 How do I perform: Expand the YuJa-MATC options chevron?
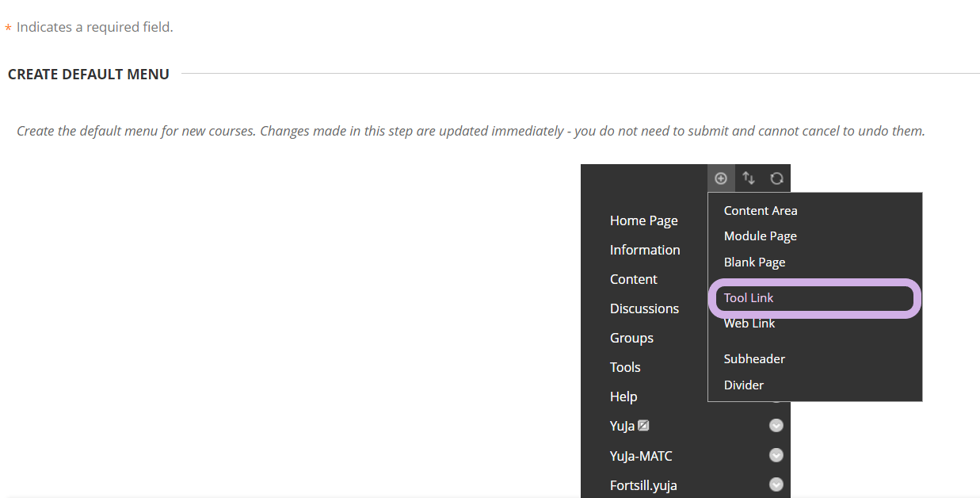tap(776, 455)
